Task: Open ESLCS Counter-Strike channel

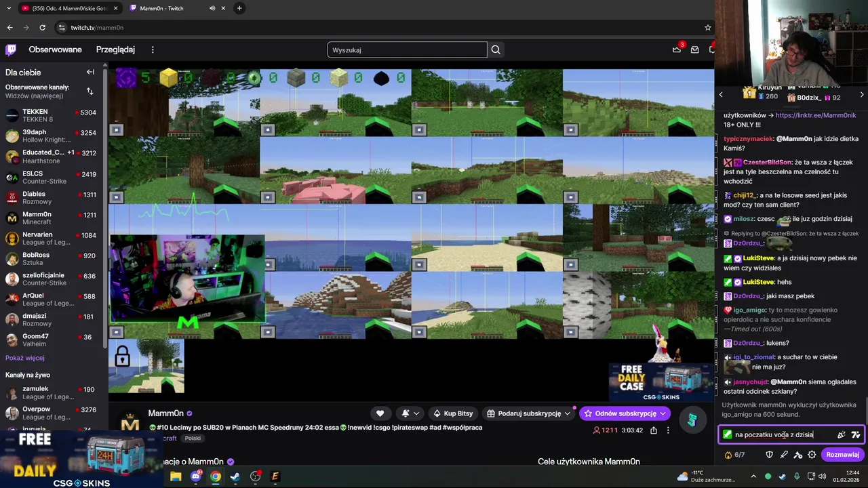Action: [51, 177]
